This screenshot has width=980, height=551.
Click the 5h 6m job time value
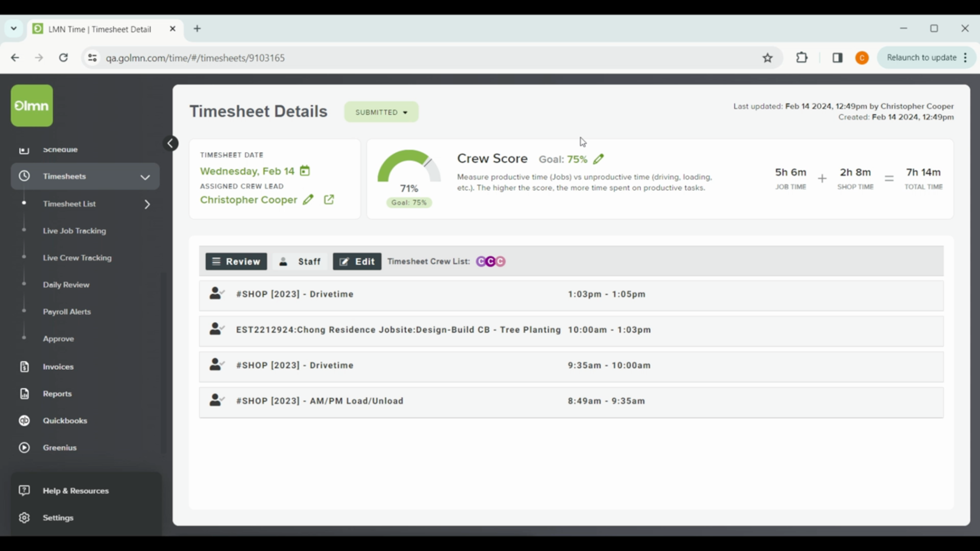click(791, 172)
